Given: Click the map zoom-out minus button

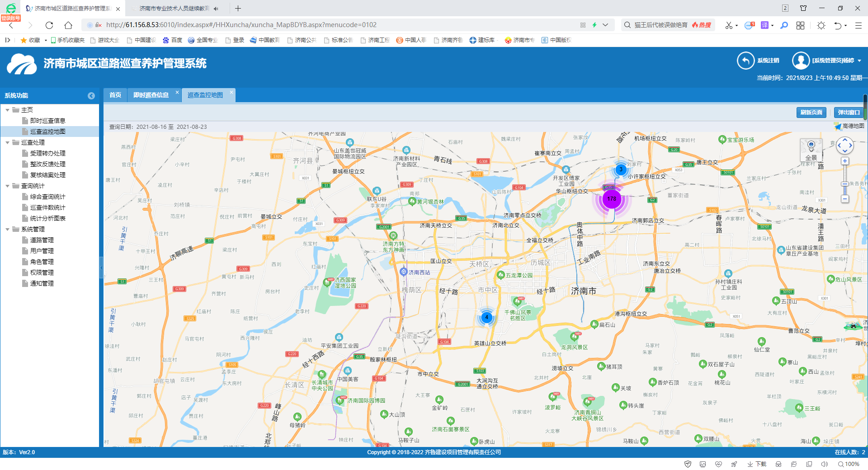Looking at the screenshot, I should tap(844, 199).
